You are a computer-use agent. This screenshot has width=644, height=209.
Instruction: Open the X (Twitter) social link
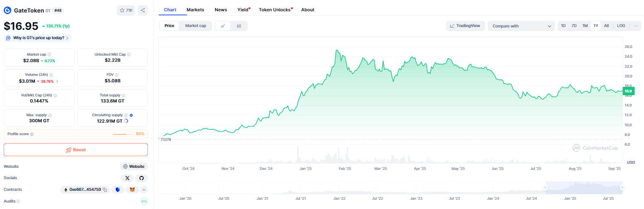(x=127, y=178)
